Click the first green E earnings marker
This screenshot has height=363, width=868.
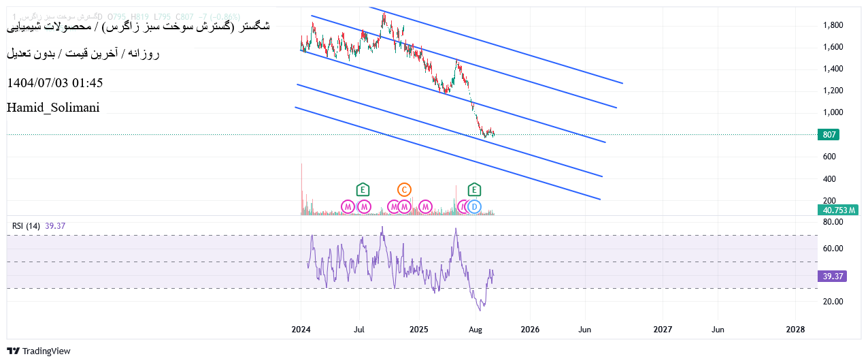coord(363,190)
